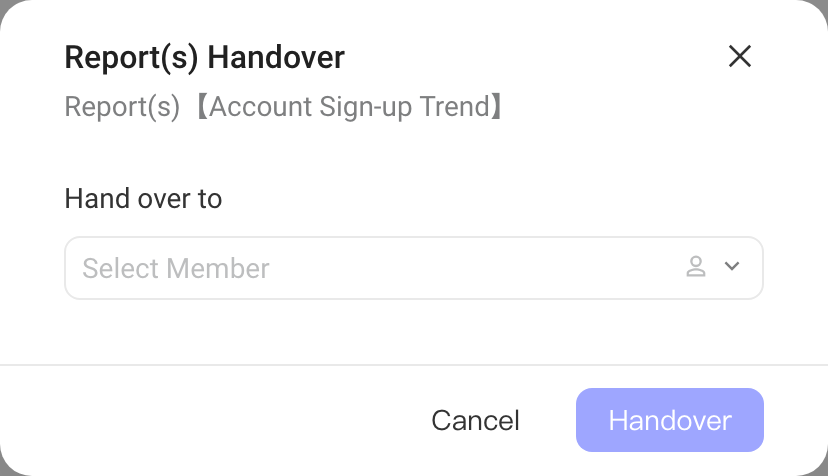Image resolution: width=828 pixels, height=476 pixels.
Task: Select the Account Sign-up Trend report name
Action: [x=350, y=107]
